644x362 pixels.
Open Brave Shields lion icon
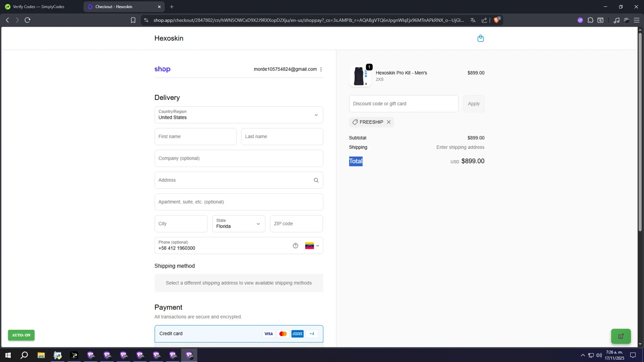(x=497, y=20)
